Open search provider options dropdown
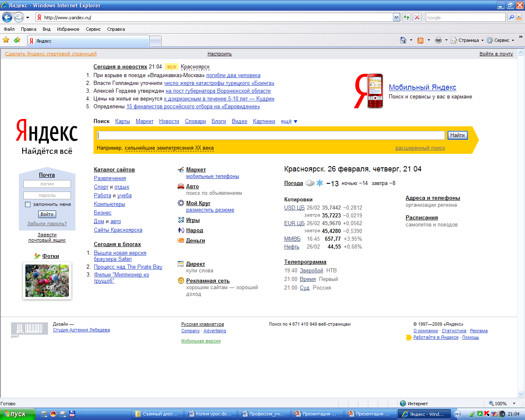 [x=519, y=17]
